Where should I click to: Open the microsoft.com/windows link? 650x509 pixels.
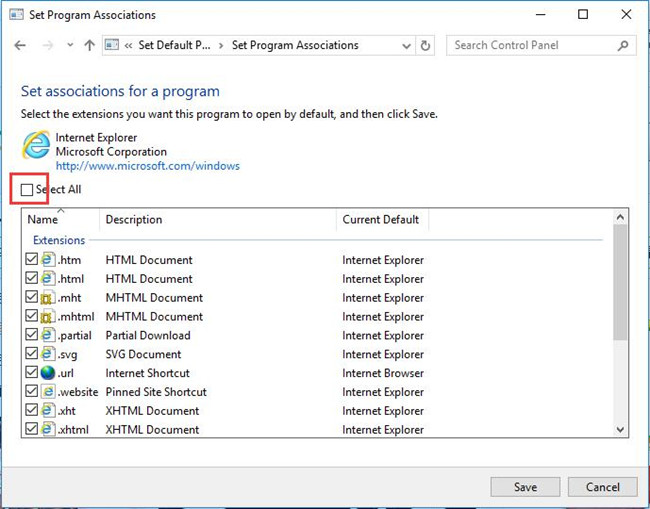pyautogui.click(x=148, y=166)
